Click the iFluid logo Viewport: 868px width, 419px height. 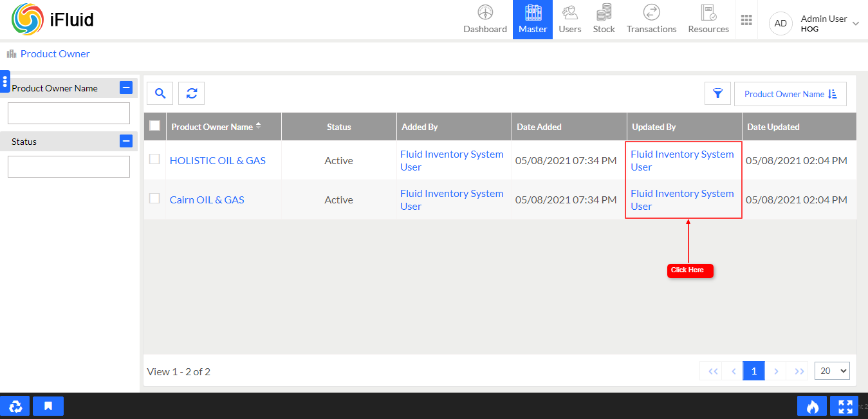tap(53, 19)
